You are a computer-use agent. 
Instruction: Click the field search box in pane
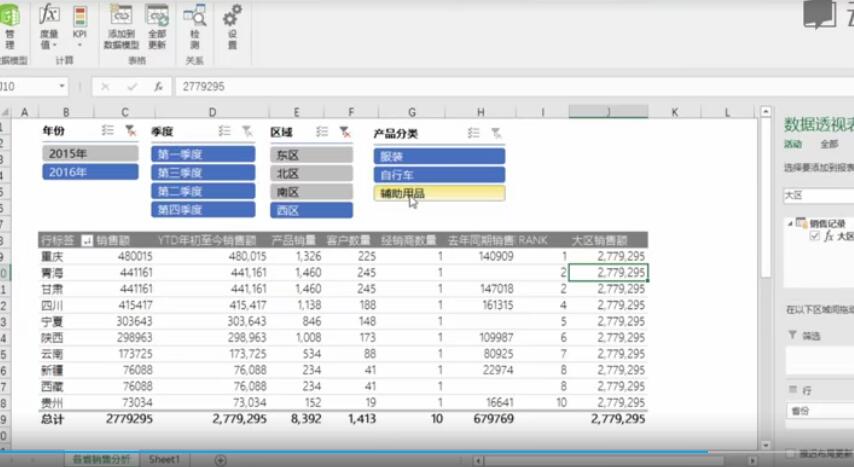(818, 195)
